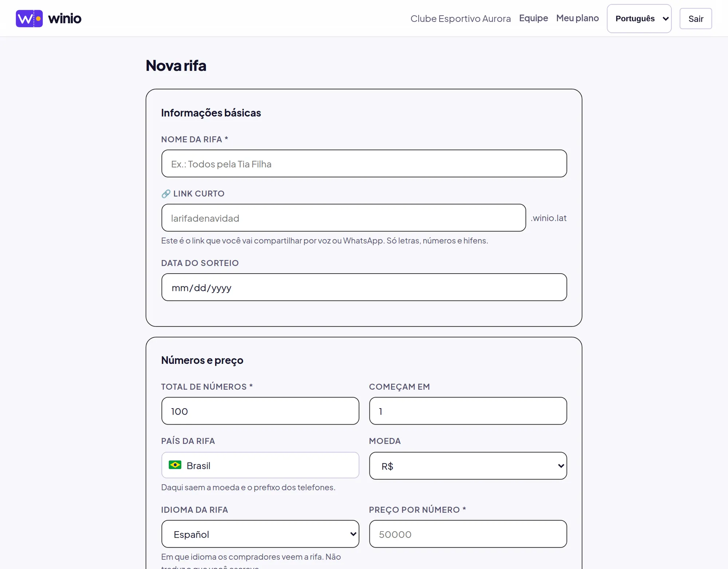728x569 pixels.
Task: Open the Equipe menu item
Action: 533,18
